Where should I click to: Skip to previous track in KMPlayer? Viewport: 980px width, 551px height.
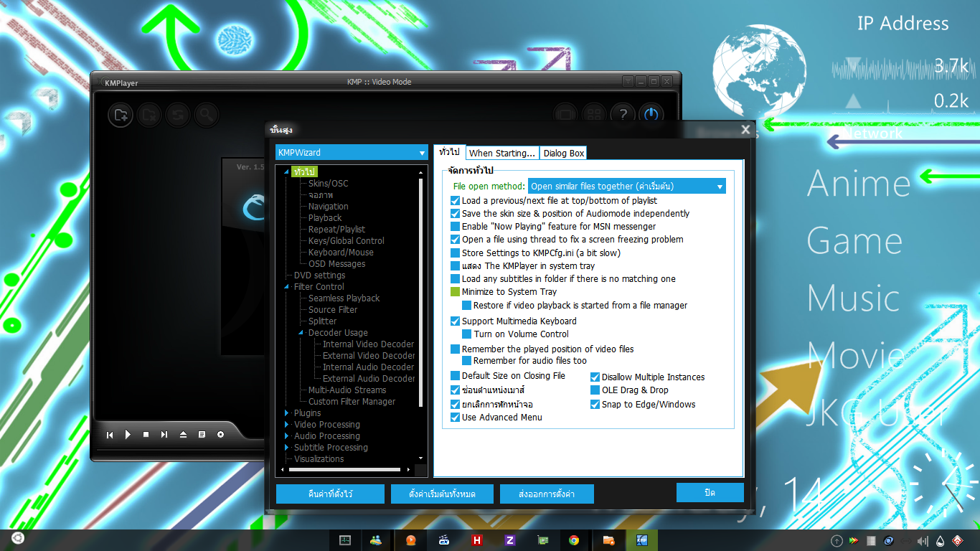(110, 434)
